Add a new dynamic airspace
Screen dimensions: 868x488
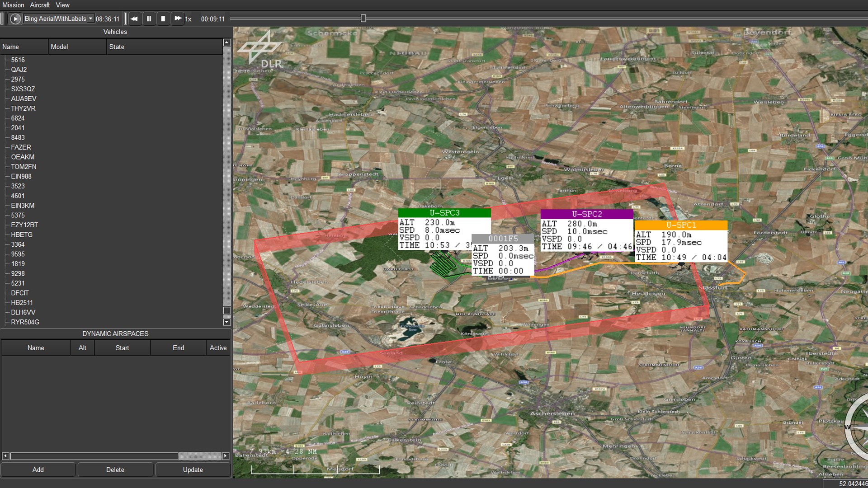point(38,469)
